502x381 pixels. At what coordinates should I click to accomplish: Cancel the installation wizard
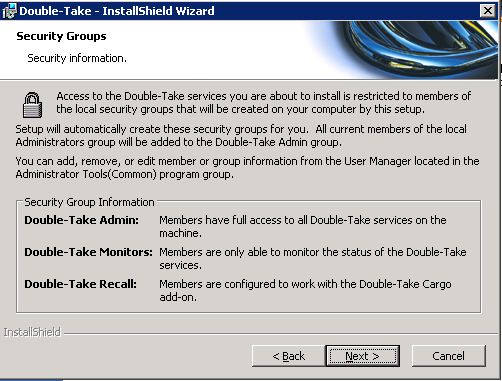coord(448,356)
